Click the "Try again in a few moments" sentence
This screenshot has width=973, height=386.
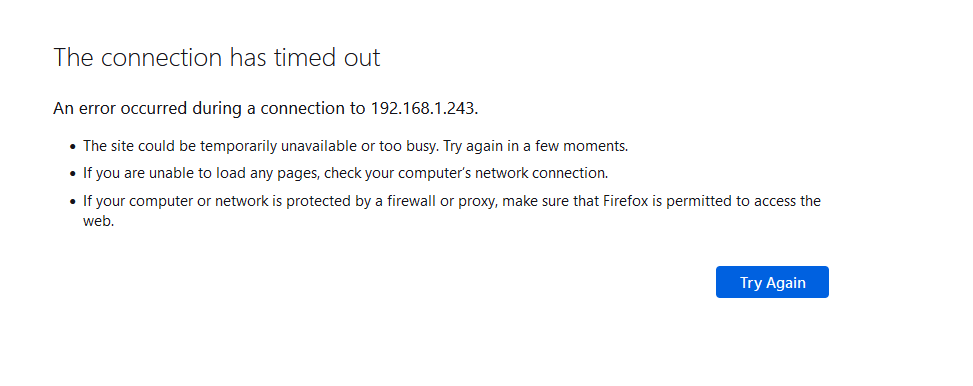point(536,146)
